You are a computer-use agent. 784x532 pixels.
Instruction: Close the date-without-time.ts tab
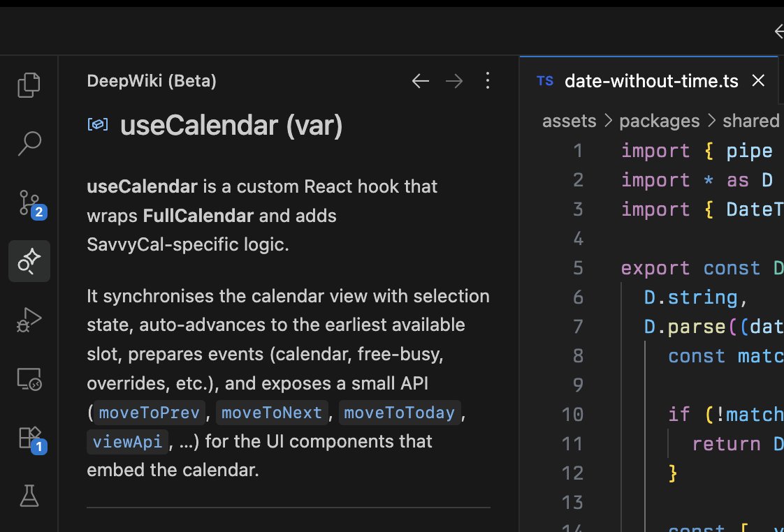[759, 80]
